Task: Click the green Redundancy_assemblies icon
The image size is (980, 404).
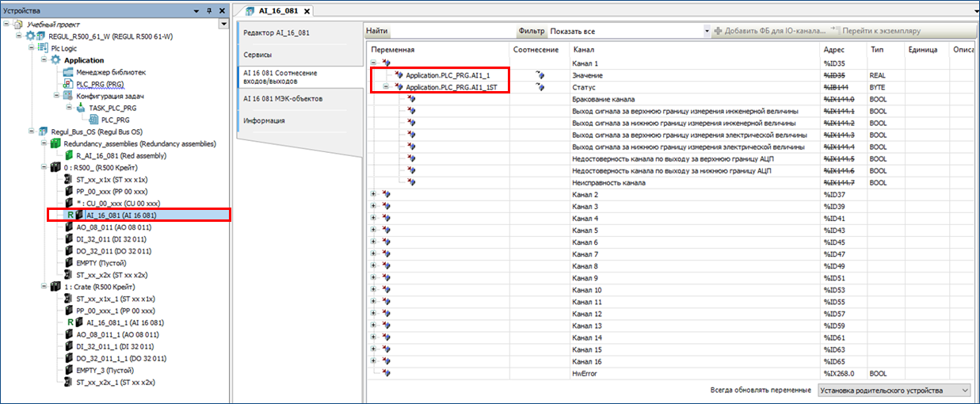Action: (x=55, y=143)
